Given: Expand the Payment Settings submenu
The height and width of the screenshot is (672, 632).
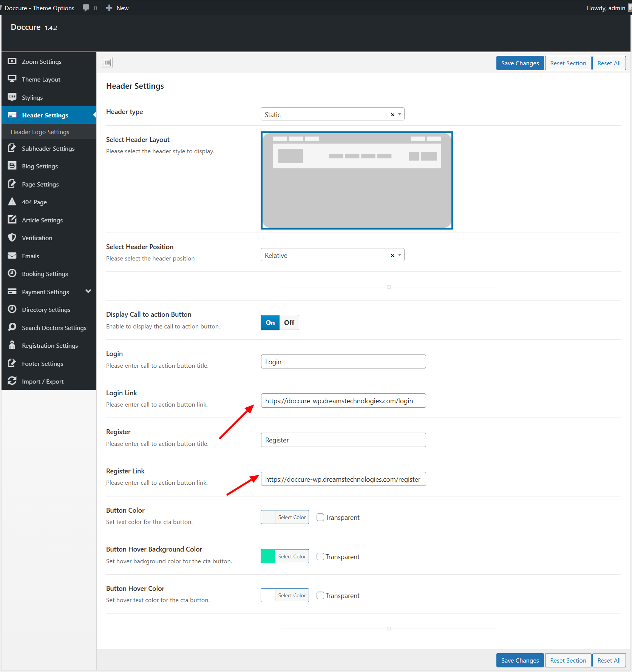Looking at the screenshot, I should pyautogui.click(x=88, y=291).
